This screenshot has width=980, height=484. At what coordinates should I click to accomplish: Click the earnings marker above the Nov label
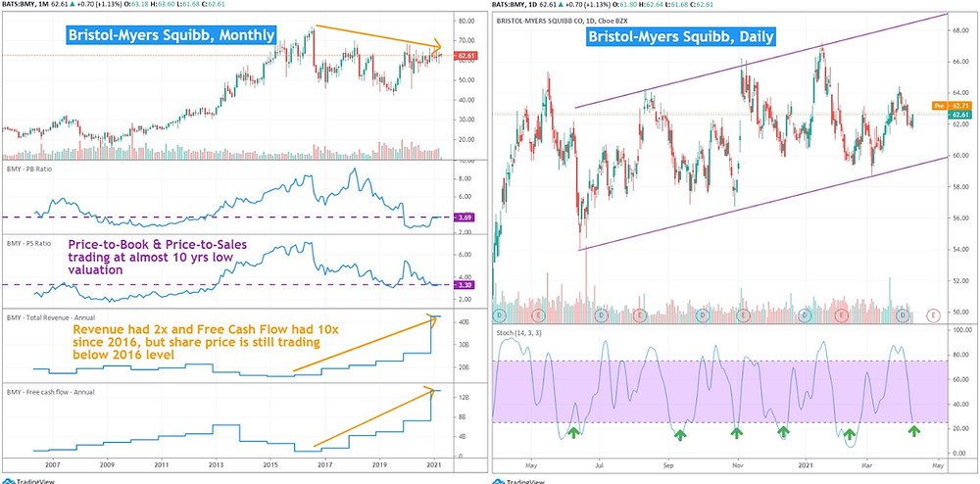[743, 315]
